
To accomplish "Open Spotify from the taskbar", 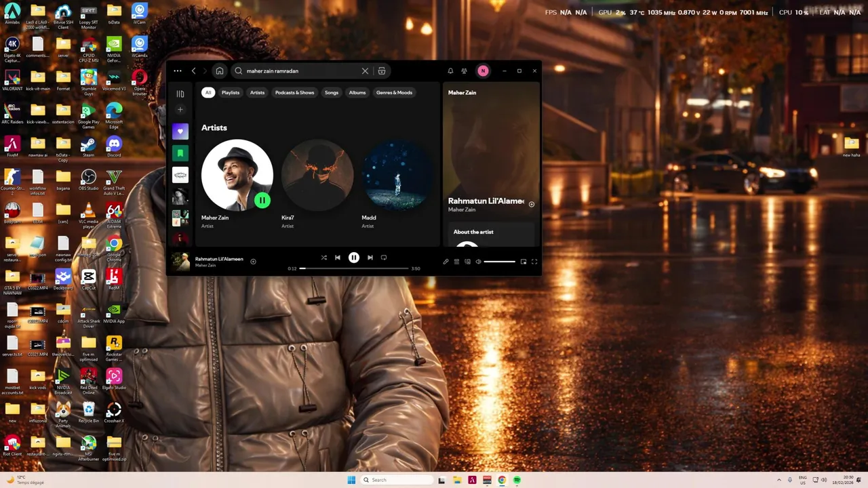I will [x=517, y=480].
